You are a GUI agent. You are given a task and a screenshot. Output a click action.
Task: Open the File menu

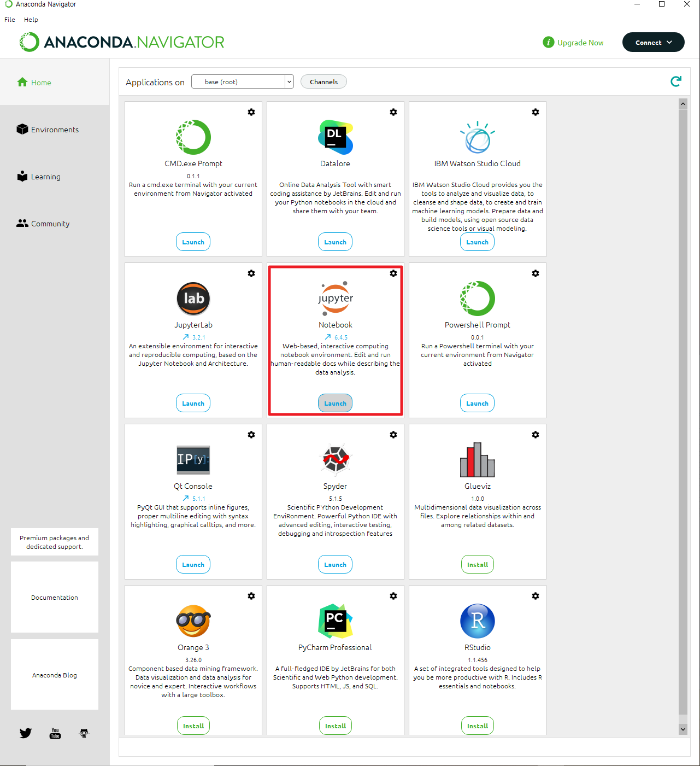click(x=10, y=20)
